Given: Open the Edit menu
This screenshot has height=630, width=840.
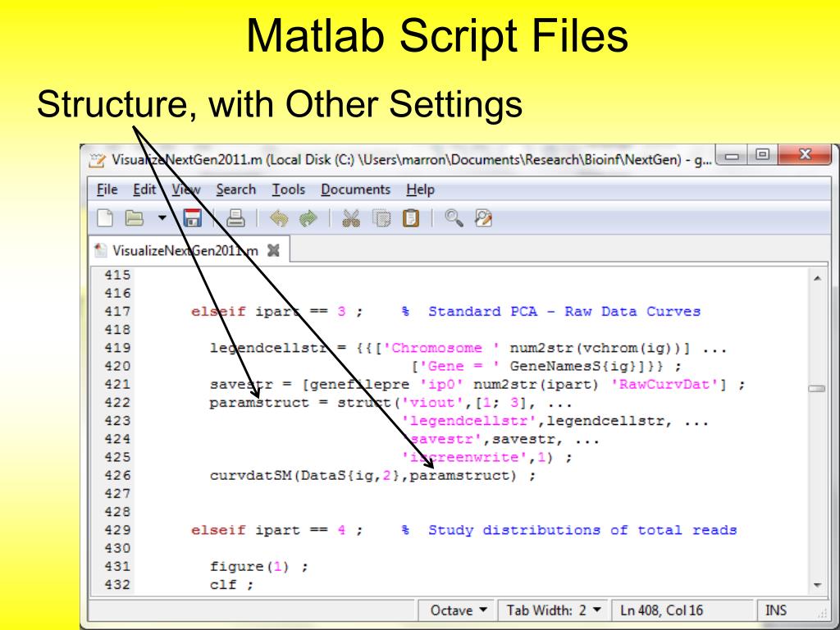Looking at the screenshot, I should pyautogui.click(x=144, y=189).
